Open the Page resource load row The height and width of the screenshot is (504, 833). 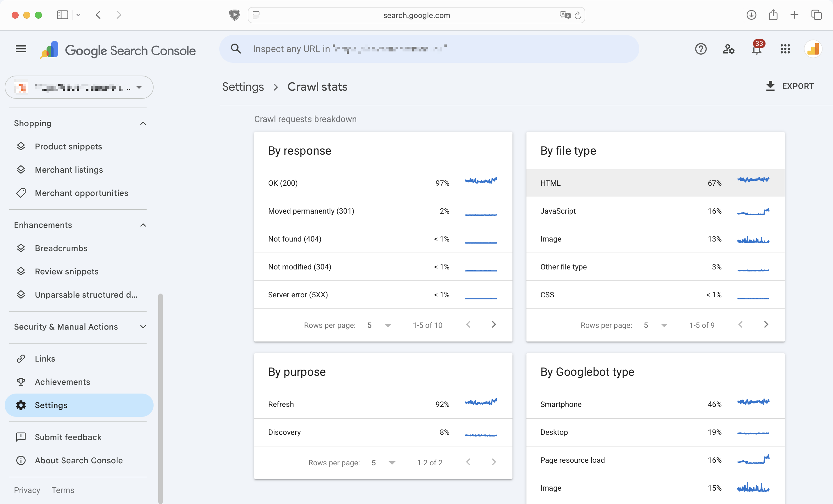coord(655,460)
